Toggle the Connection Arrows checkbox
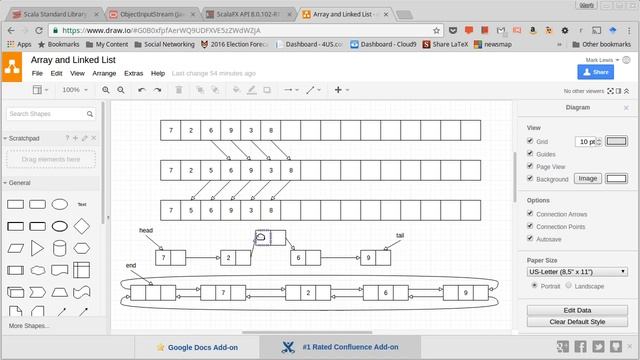This screenshot has height=360, width=640. point(530,213)
